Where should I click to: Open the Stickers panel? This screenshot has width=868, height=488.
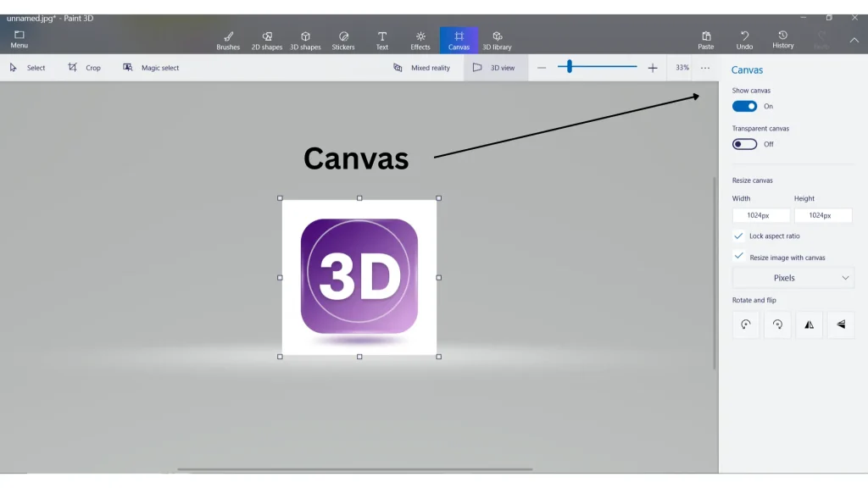(x=342, y=38)
